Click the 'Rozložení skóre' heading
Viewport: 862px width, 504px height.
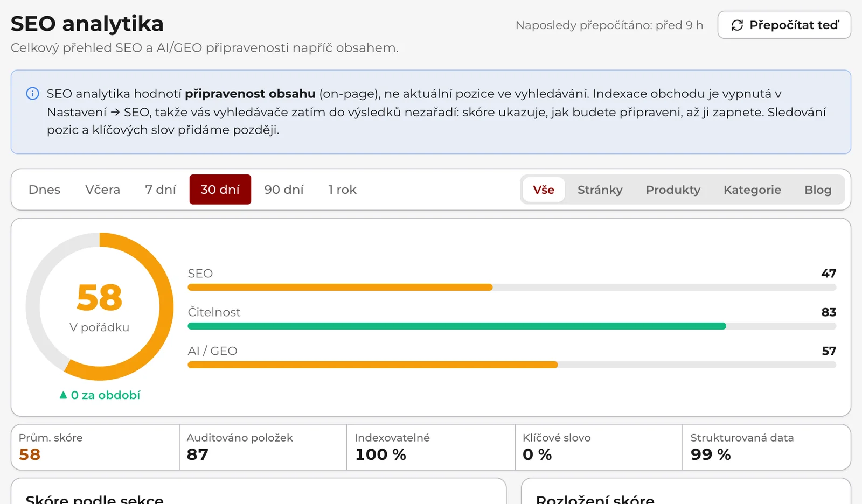595,499
